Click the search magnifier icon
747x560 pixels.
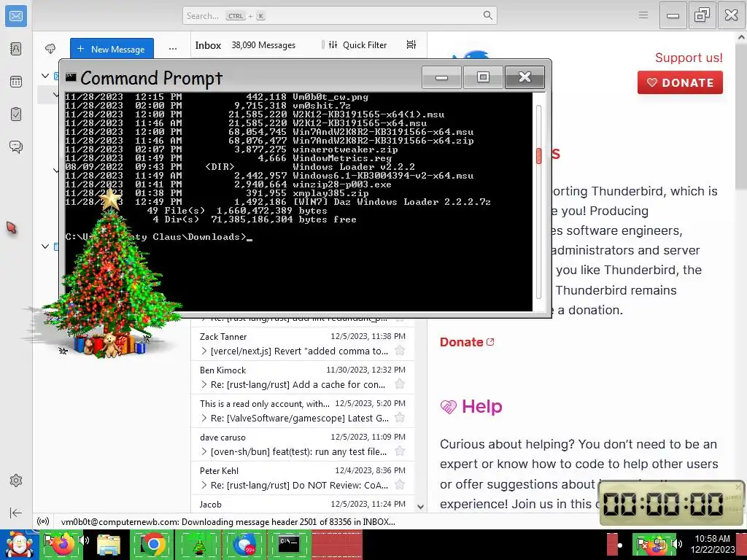tap(487, 15)
